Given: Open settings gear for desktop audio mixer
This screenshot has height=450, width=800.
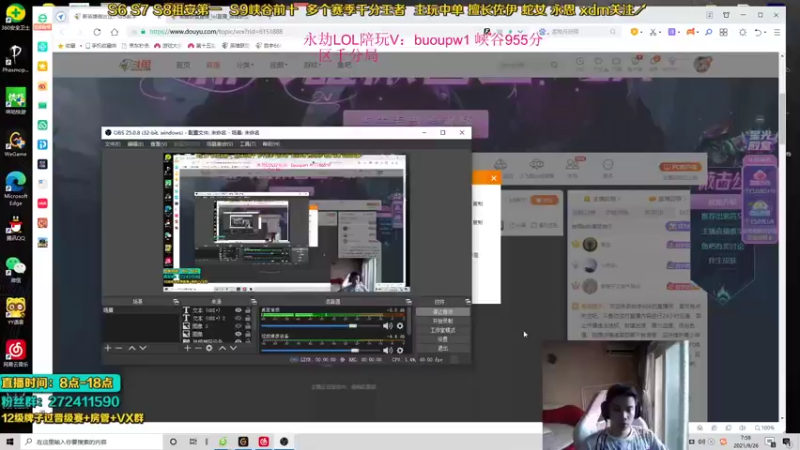Looking at the screenshot, I should [400, 326].
